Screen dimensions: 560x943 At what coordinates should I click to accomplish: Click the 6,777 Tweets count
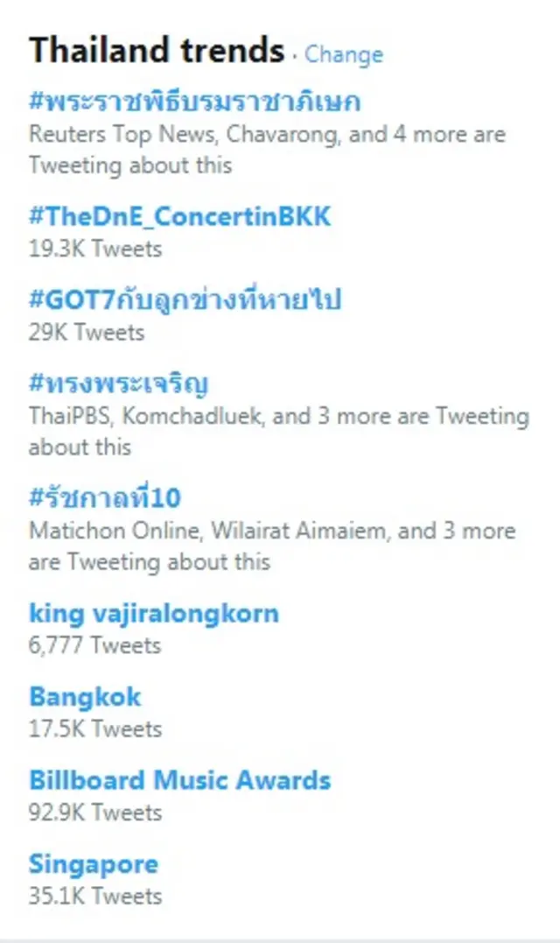(95, 645)
